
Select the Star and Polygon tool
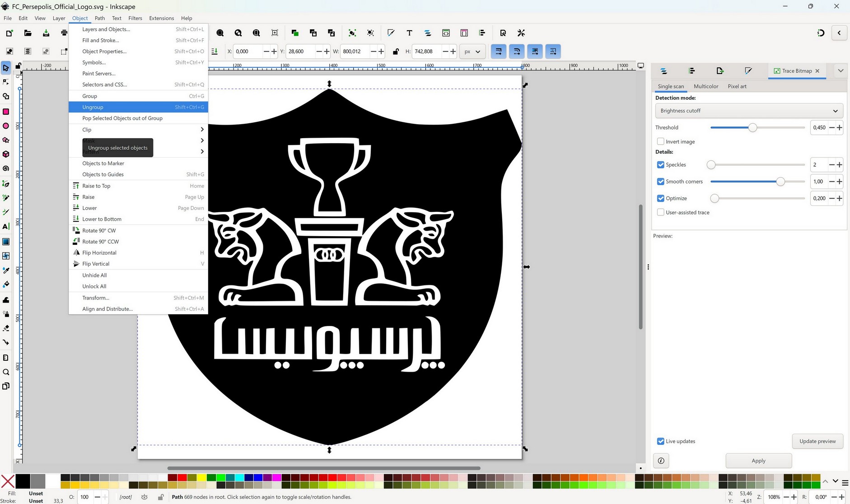coord(6,140)
